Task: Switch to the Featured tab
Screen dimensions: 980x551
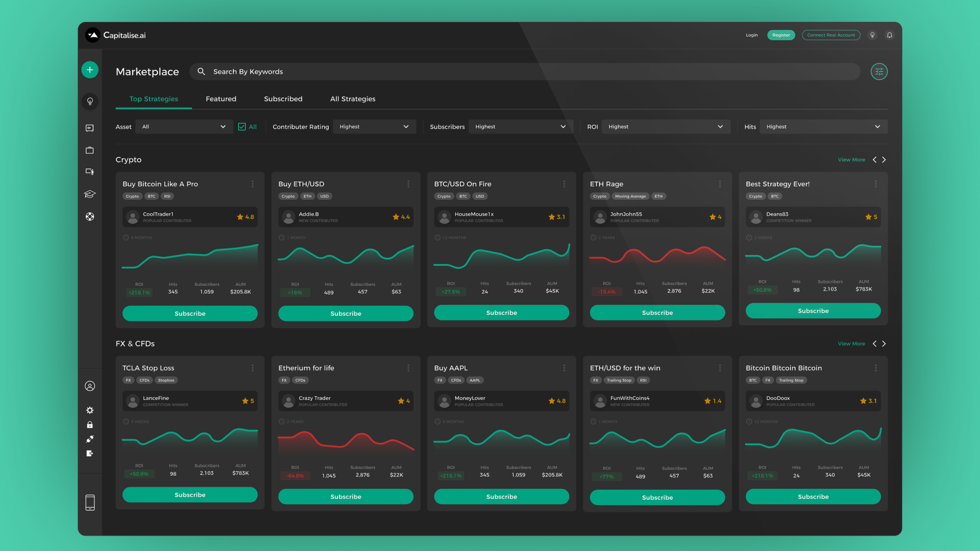Action: [221, 98]
